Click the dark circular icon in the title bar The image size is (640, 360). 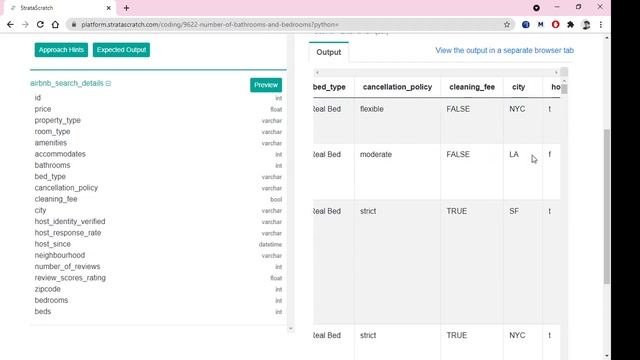pos(536,8)
